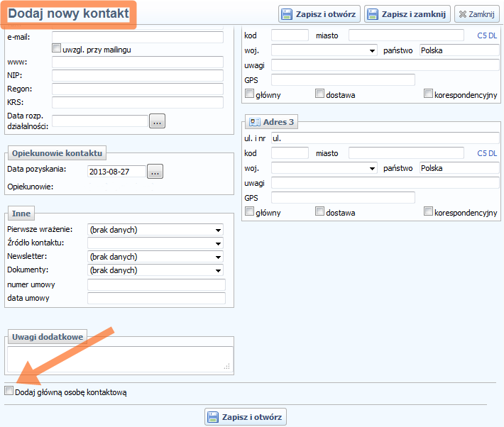
Task: Click the NIP input field
Action: pyautogui.click(x=137, y=76)
